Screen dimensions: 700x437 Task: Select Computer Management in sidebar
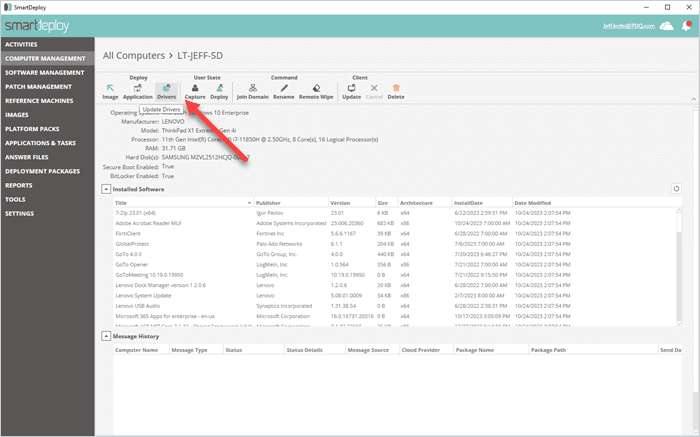coord(45,58)
